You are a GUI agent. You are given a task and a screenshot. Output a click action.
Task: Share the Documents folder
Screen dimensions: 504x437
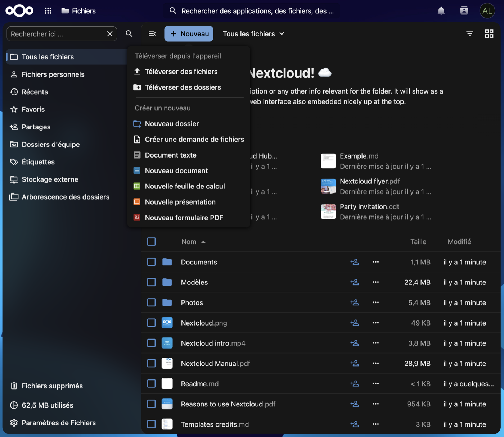pyautogui.click(x=355, y=262)
